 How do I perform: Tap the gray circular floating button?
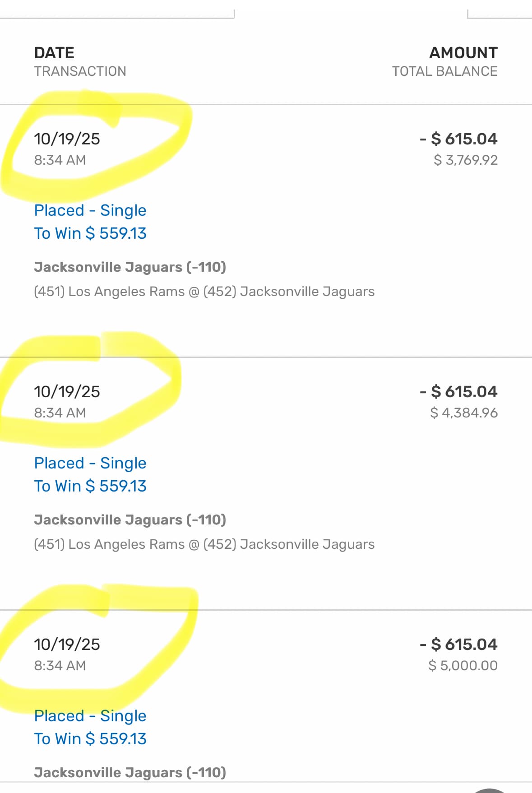click(490, 790)
